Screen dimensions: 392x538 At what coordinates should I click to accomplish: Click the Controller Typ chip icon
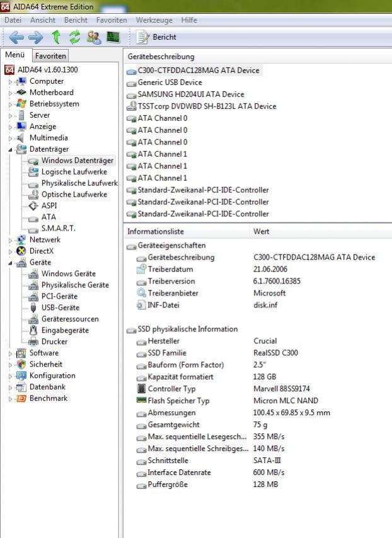tap(141, 389)
